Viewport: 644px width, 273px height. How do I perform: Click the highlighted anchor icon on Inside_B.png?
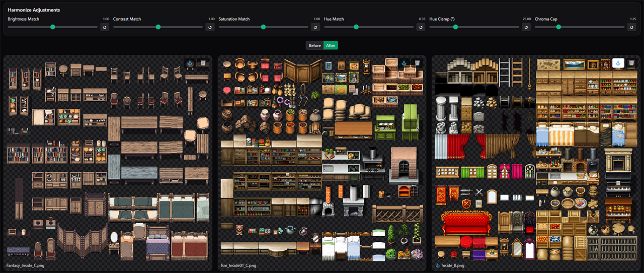pos(618,63)
